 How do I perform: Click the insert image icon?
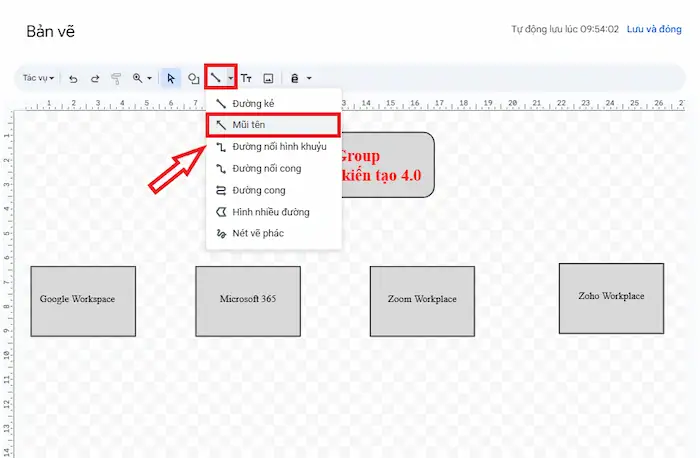tap(268, 79)
